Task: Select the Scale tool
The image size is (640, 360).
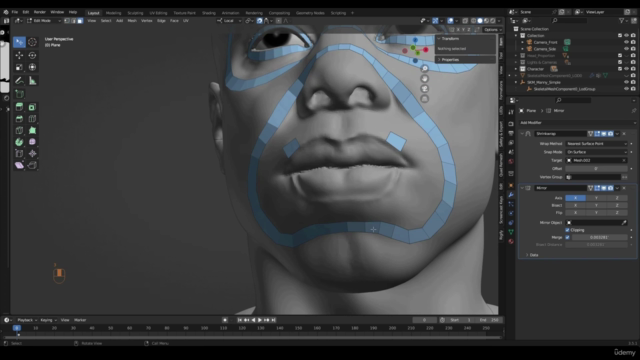Action: [x=19, y=67]
